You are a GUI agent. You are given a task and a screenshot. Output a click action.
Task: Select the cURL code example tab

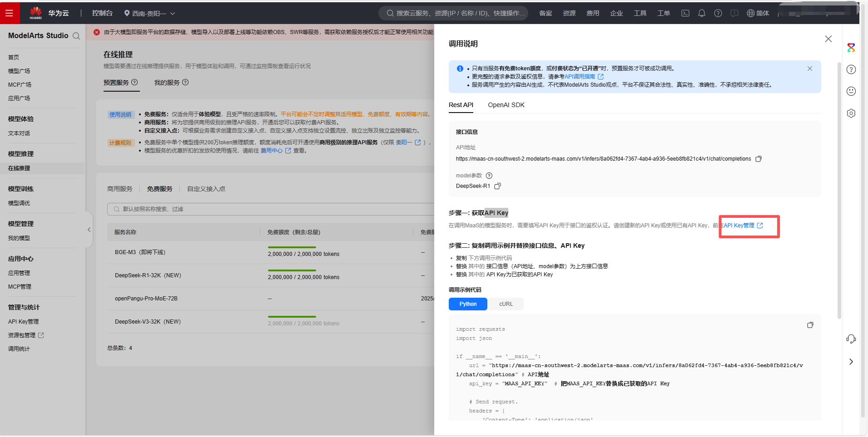click(506, 304)
